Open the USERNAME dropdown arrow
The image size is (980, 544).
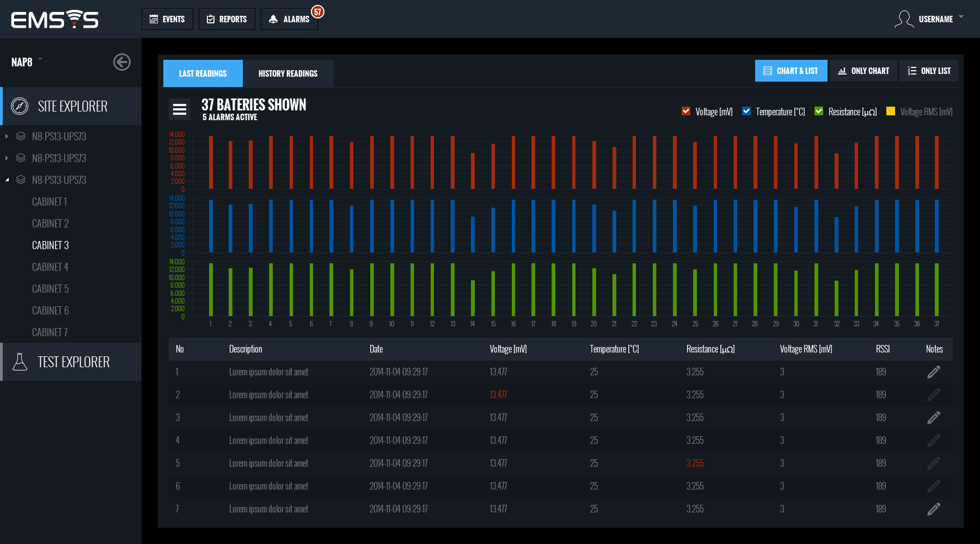961,17
